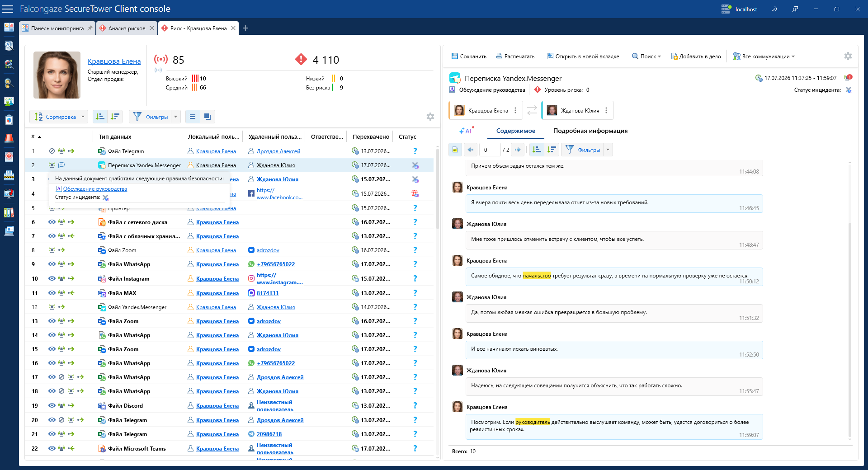868x470 pixels.
Task: Toggle the eye icon in row 22
Action: coord(52,448)
